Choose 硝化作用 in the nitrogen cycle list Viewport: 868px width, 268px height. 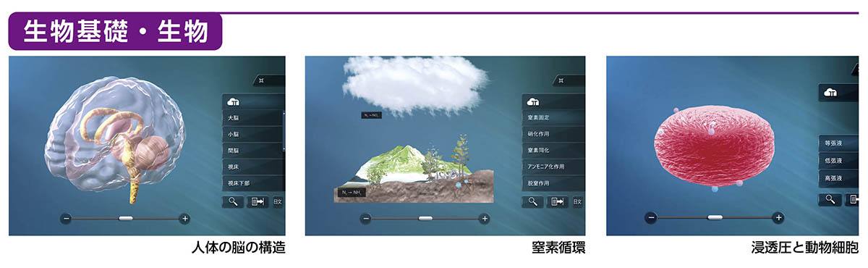coord(553,135)
